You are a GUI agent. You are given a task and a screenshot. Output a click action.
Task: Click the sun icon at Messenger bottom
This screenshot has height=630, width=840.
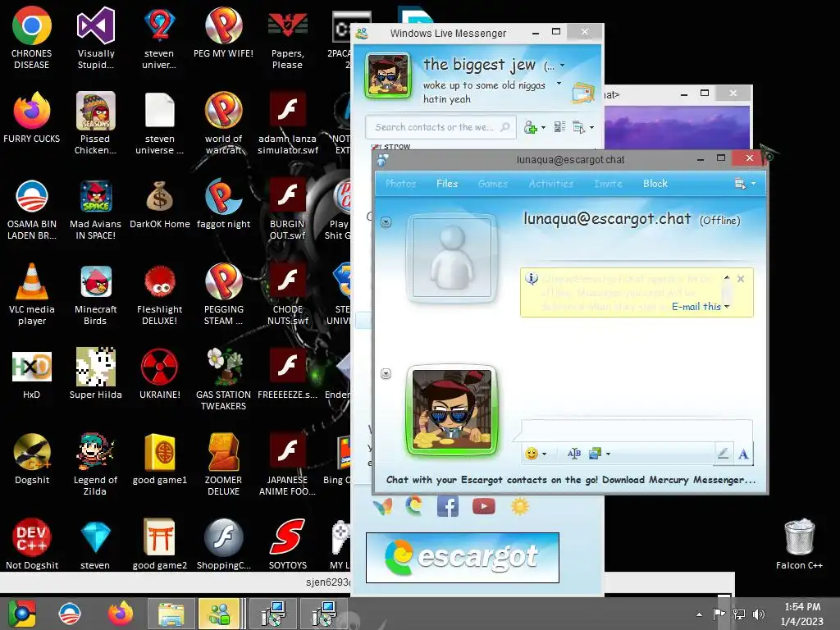point(519,506)
